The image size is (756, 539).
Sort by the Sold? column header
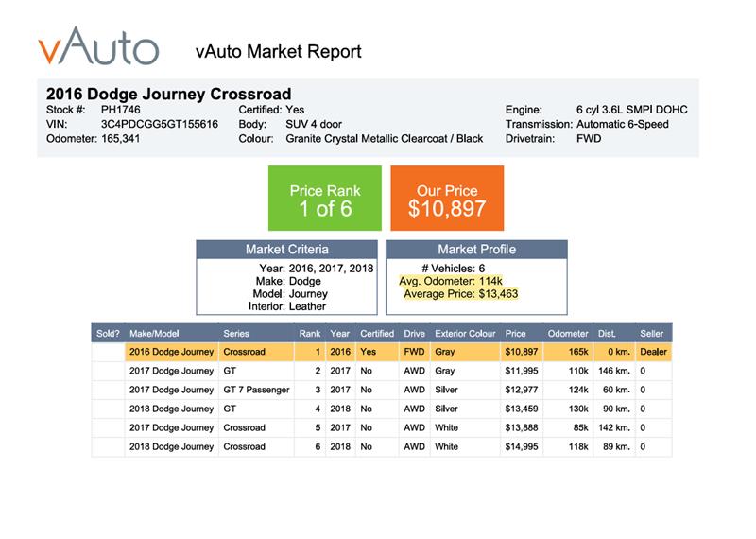click(x=108, y=334)
